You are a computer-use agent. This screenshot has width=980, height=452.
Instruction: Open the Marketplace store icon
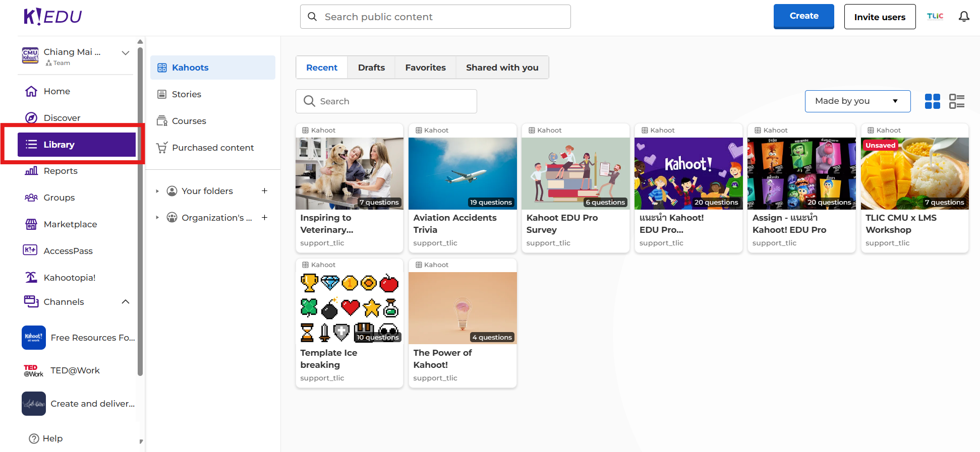(x=31, y=224)
